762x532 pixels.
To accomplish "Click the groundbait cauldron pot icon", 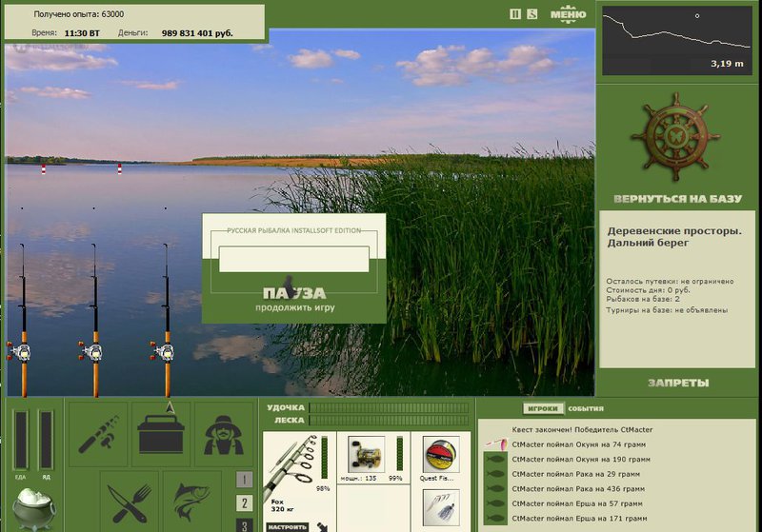I will pos(33,509).
